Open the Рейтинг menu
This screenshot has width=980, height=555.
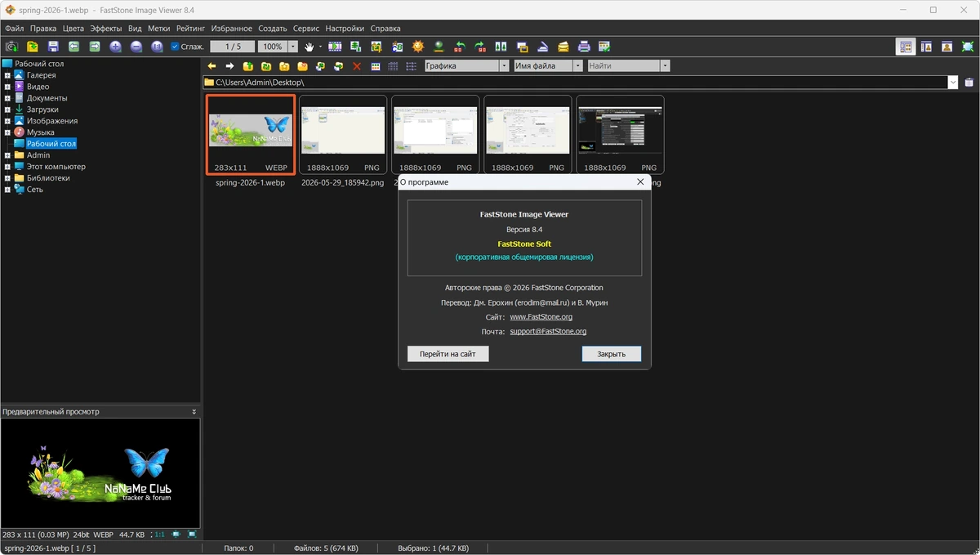pos(190,29)
